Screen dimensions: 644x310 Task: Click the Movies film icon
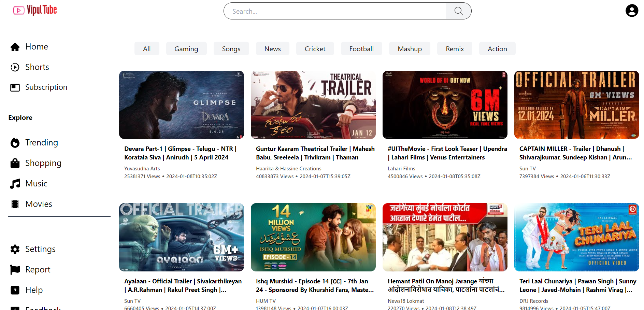coord(15,204)
